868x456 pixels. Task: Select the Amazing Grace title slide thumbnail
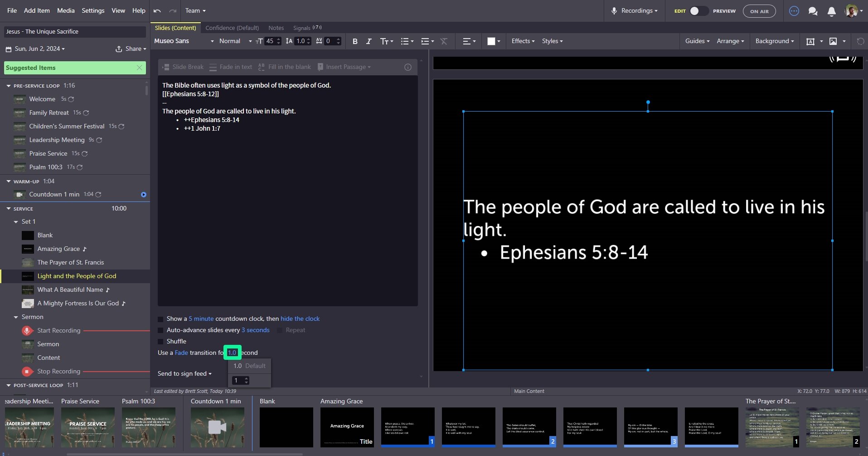point(347,427)
